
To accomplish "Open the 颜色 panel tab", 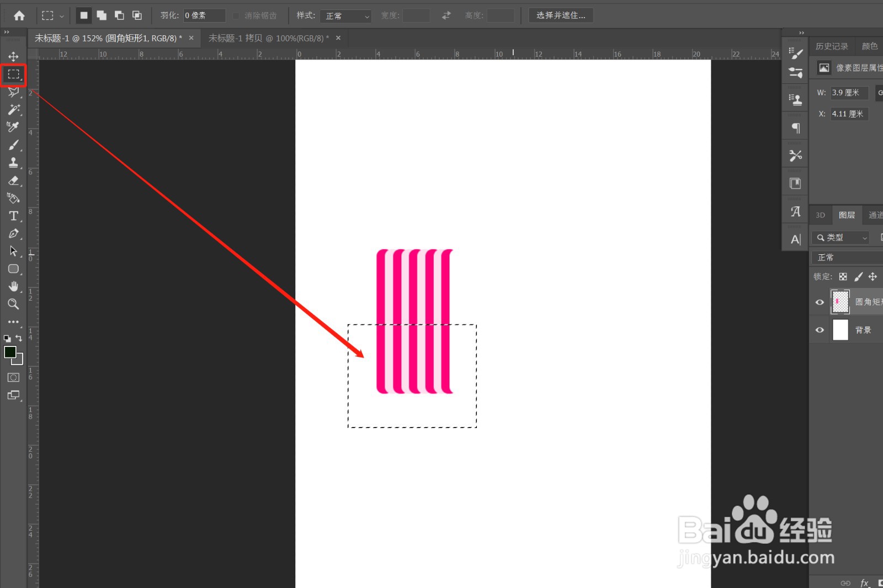I will click(870, 46).
